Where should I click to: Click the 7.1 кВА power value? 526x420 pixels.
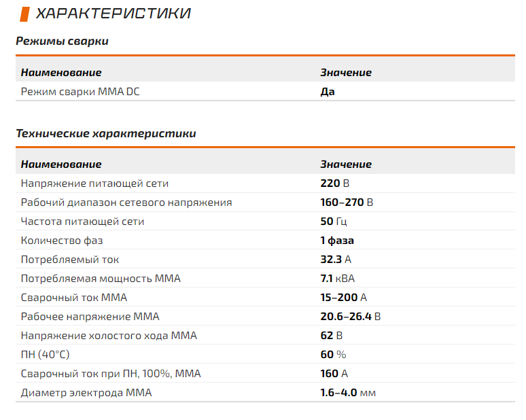(x=338, y=279)
